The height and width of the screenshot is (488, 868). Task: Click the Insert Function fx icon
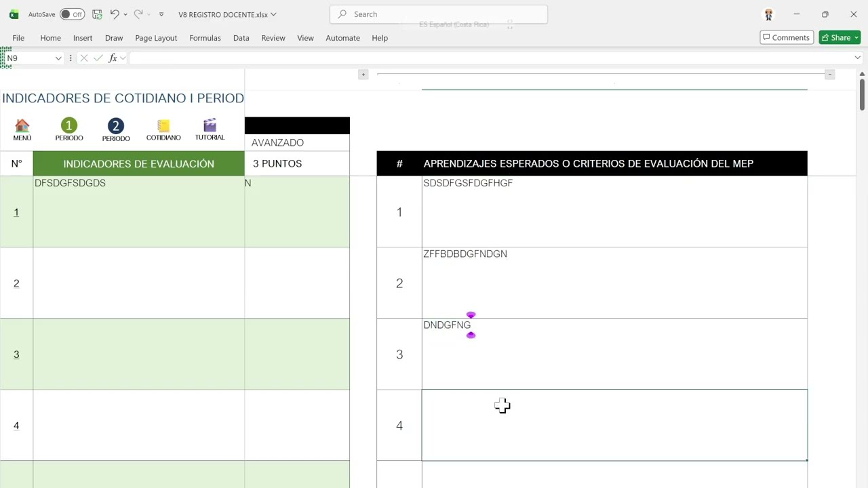pos(113,58)
